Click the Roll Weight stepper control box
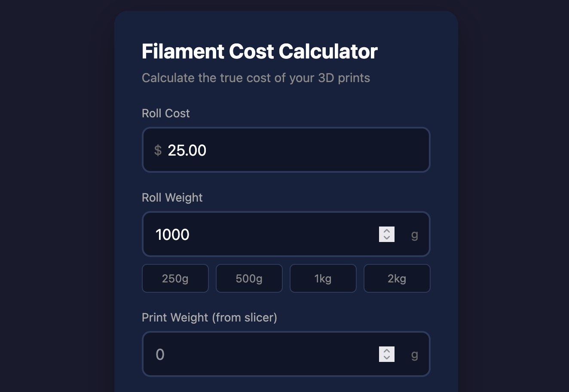The image size is (569, 392). (386, 234)
